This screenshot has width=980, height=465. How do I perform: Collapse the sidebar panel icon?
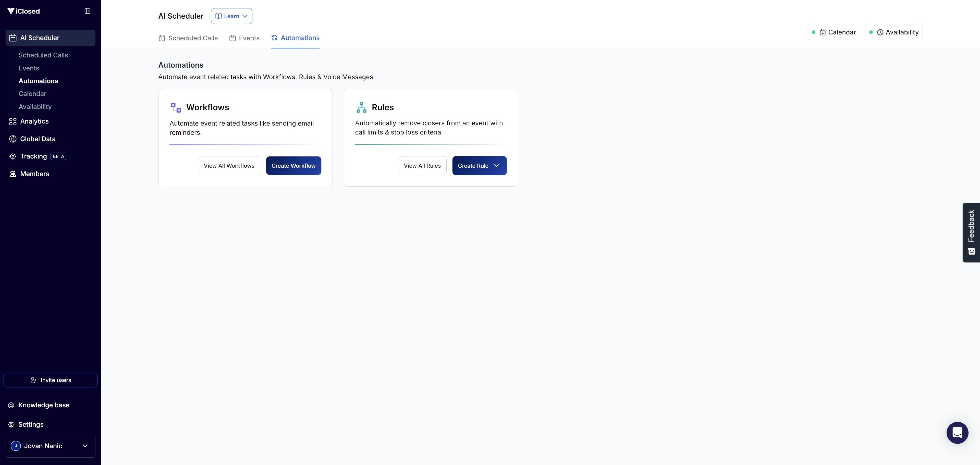pyautogui.click(x=87, y=11)
